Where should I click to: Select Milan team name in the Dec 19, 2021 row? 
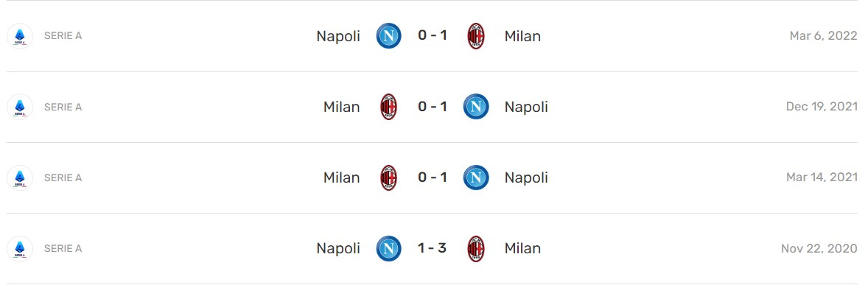click(x=342, y=107)
